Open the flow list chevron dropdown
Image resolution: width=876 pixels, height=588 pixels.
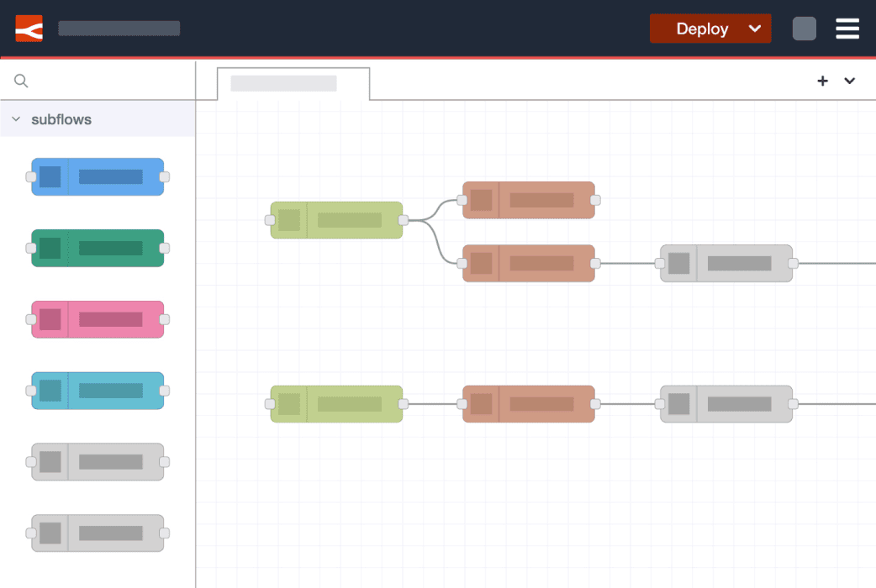click(849, 81)
